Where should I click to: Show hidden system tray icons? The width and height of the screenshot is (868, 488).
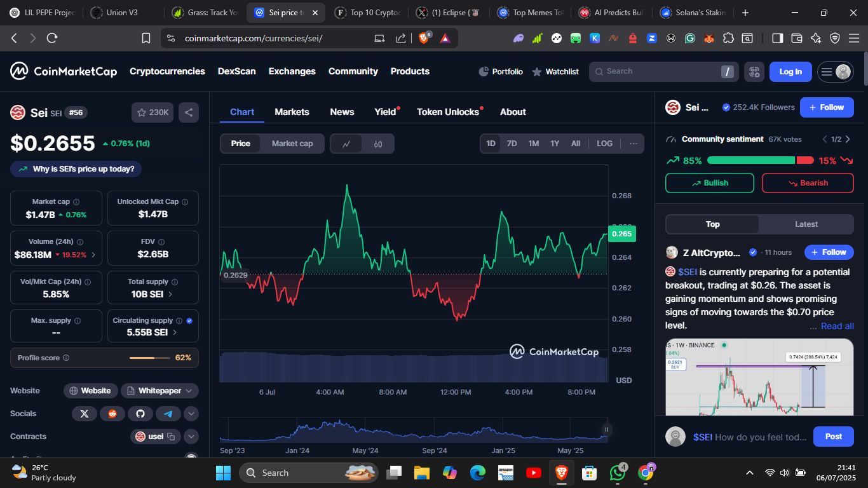[750, 473]
